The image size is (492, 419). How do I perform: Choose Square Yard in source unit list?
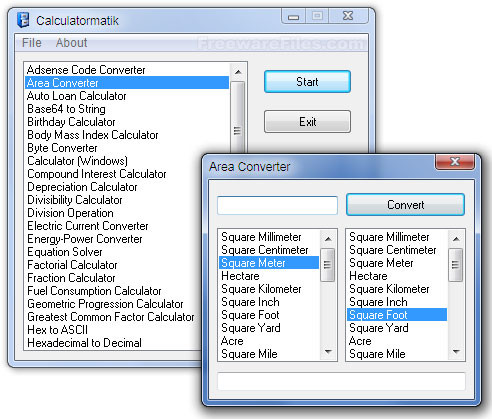269,328
